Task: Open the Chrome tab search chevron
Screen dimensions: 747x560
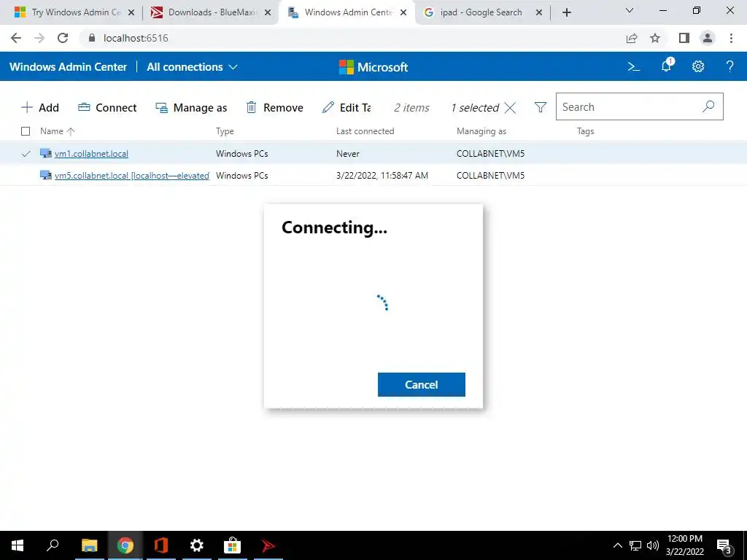Action: 630,10
